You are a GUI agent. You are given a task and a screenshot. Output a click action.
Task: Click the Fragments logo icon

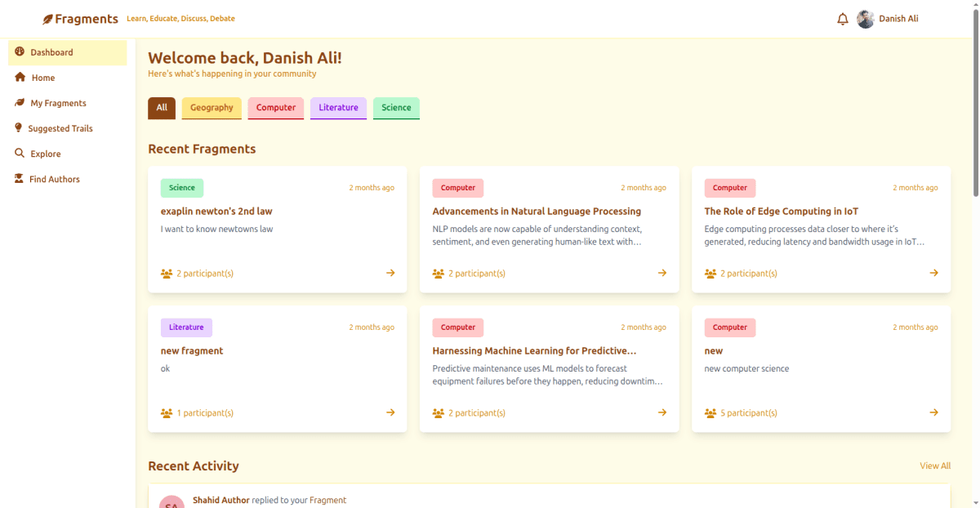click(47, 18)
